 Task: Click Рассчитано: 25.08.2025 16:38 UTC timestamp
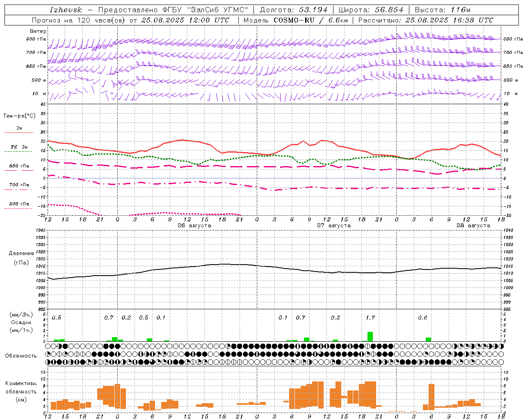(x=426, y=20)
